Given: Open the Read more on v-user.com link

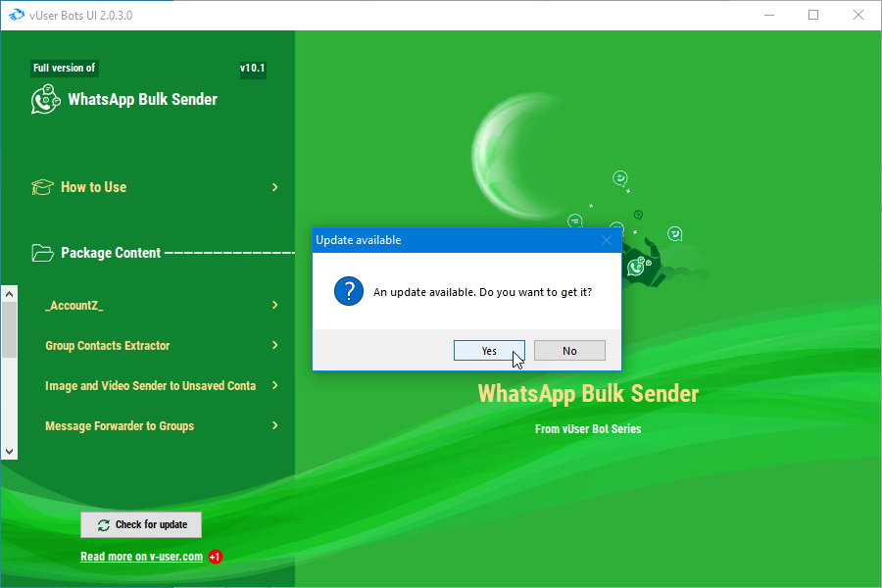Looking at the screenshot, I should (x=141, y=557).
